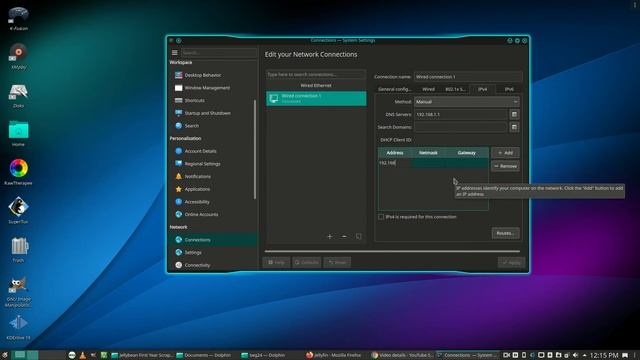The height and width of the screenshot is (360, 640).
Task: Switch to Documents — Dolphin taskbar window
Action: [204, 355]
